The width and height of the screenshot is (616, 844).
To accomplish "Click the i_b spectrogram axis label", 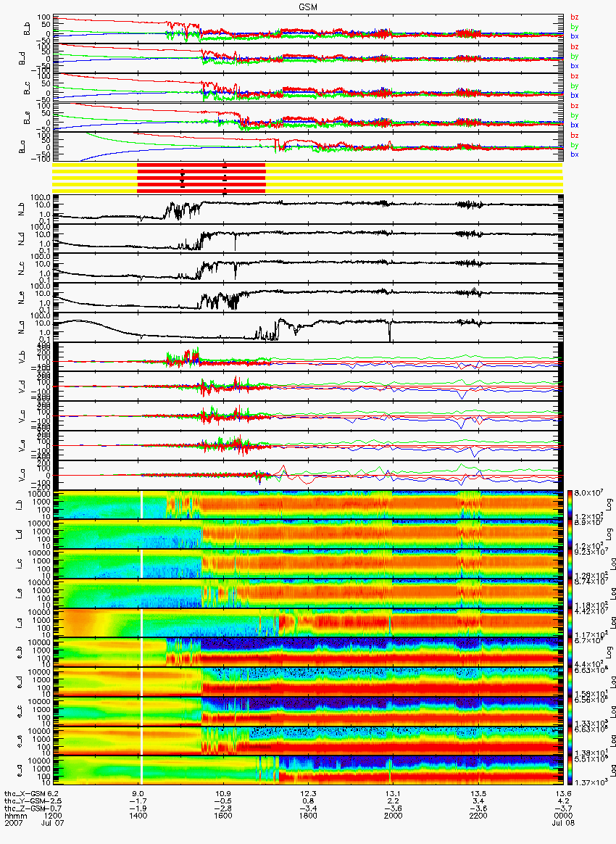I will click(x=18, y=505).
